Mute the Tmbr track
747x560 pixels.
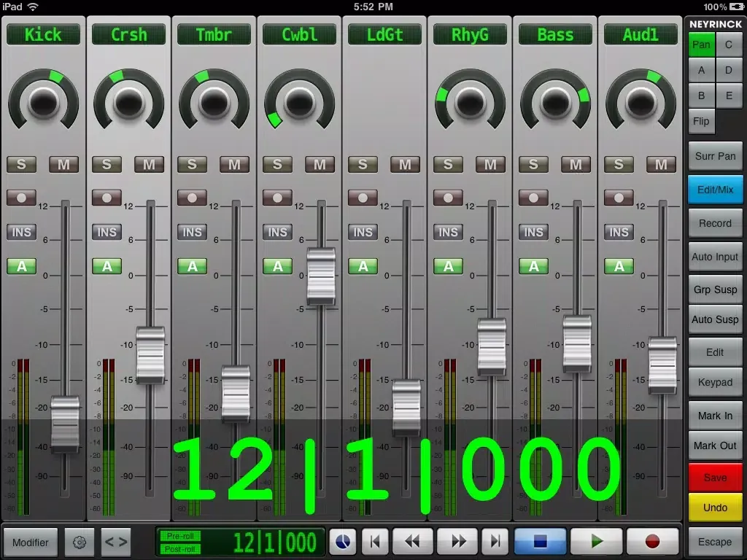coord(234,164)
